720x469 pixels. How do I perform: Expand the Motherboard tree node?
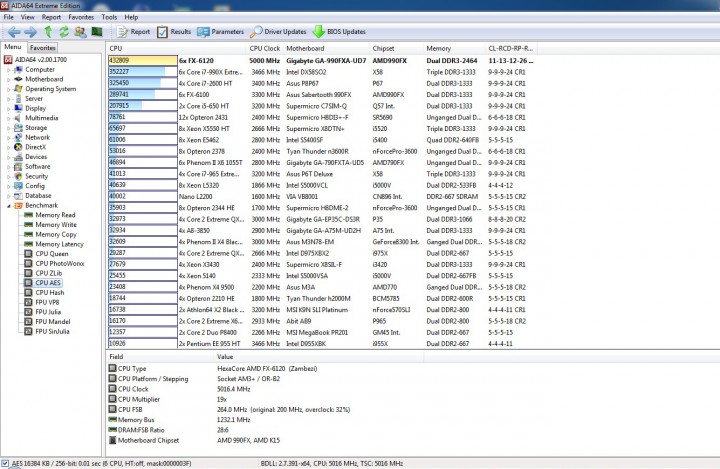coord(8,79)
